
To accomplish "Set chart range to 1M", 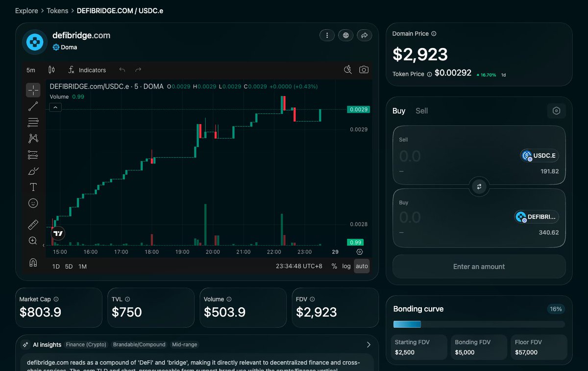I will point(82,267).
